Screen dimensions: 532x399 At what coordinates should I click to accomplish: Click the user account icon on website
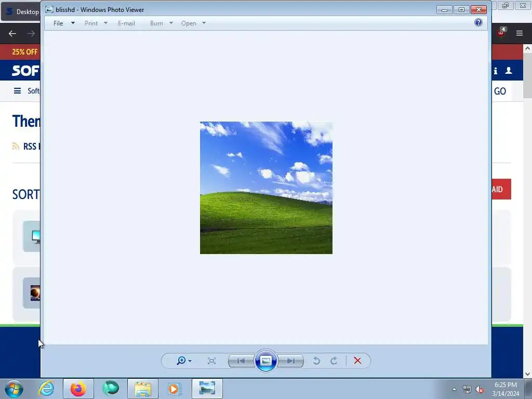(509, 70)
